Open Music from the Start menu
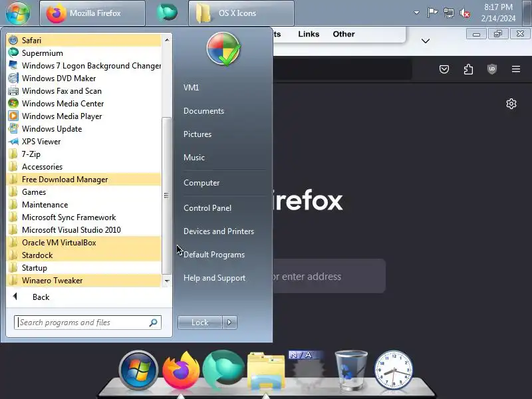Image resolution: width=532 pixels, height=399 pixels. (194, 158)
